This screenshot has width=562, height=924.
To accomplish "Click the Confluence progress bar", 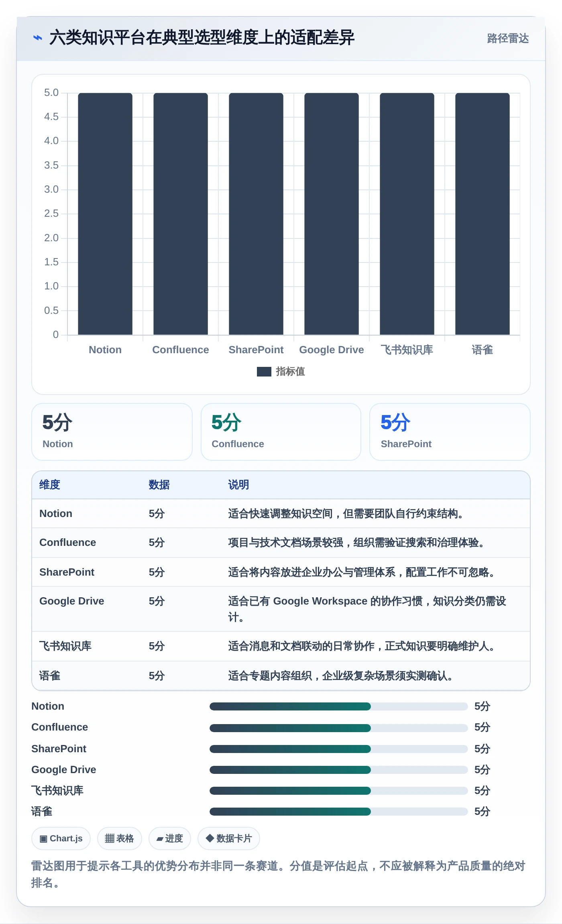I will click(339, 728).
